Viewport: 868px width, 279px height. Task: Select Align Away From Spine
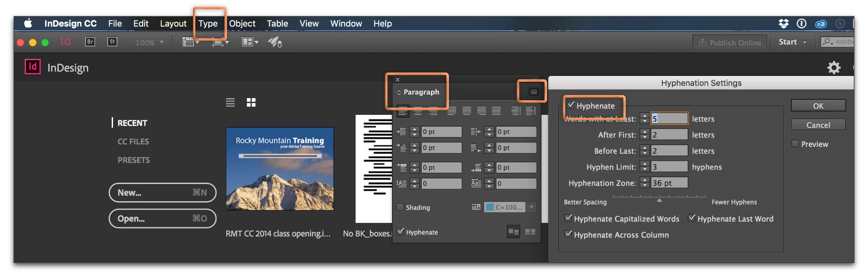point(531,111)
